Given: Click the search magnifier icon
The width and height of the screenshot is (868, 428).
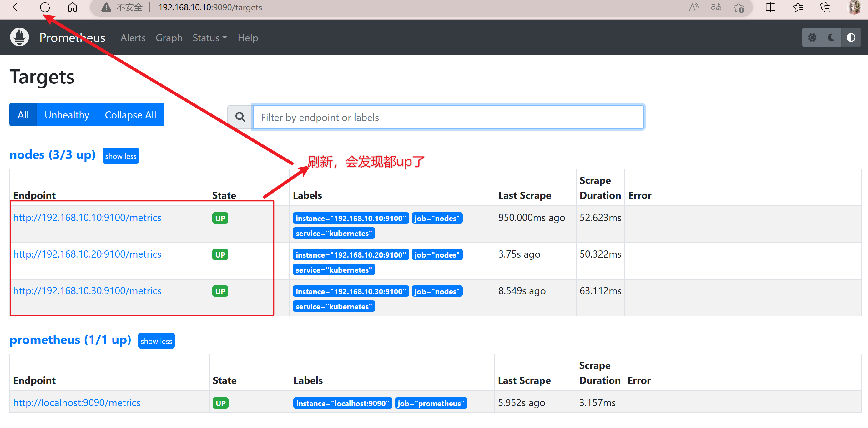Looking at the screenshot, I should (240, 117).
